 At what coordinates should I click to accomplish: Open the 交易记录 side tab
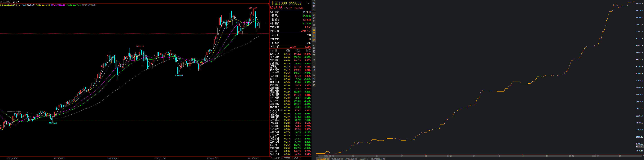tap(313, 50)
